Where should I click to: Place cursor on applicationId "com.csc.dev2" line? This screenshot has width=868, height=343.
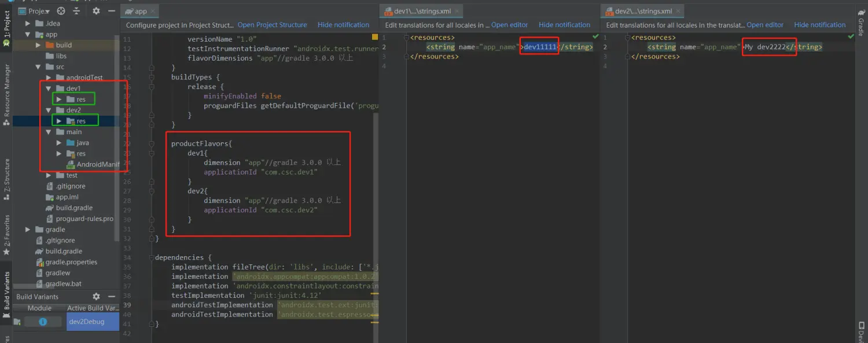(x=261, y=210)
